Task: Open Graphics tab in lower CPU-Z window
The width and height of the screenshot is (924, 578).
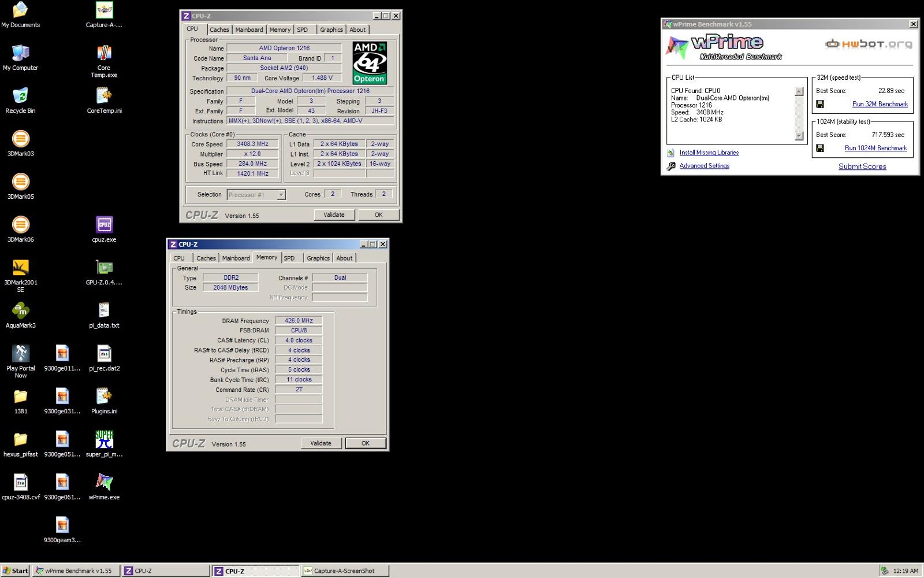Action: pyautogui.click(x=318, y=258)
